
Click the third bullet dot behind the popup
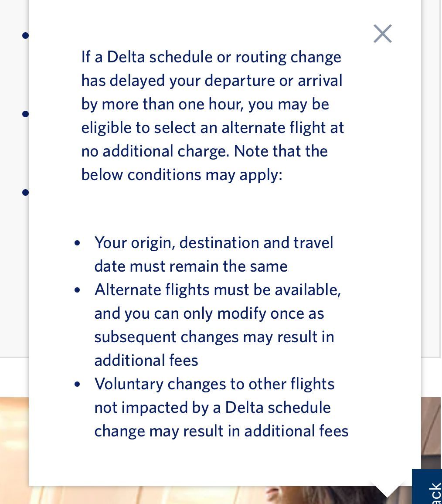(25, 192)
